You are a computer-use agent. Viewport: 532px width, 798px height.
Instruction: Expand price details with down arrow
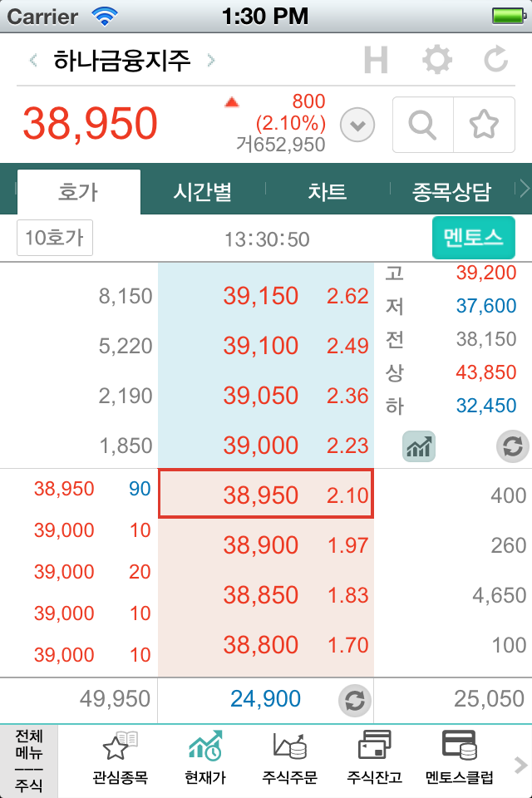click(357, 126)
